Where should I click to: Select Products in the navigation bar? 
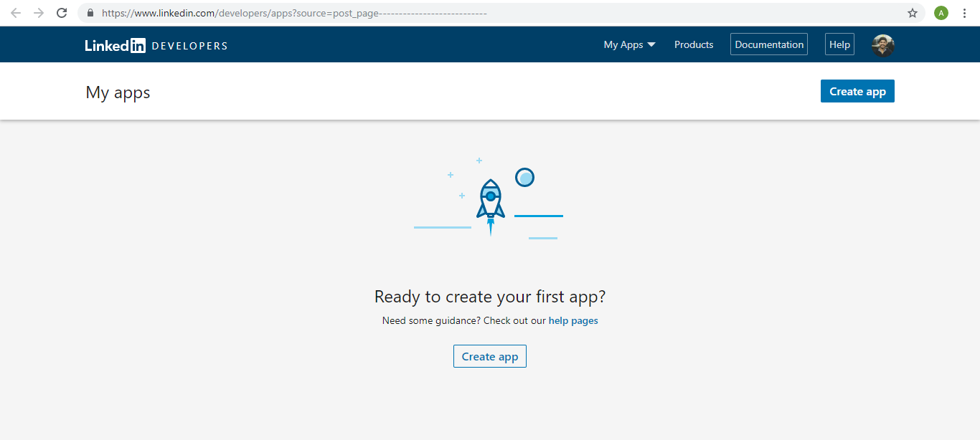(693, 44)
